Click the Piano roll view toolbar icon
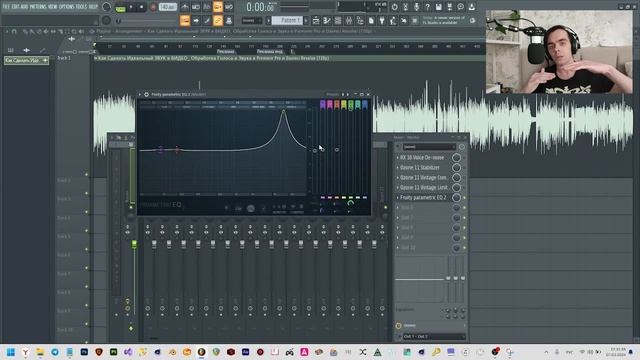This screenshot has width=640, height=360. pyautogui.click(x=327, y=20)
